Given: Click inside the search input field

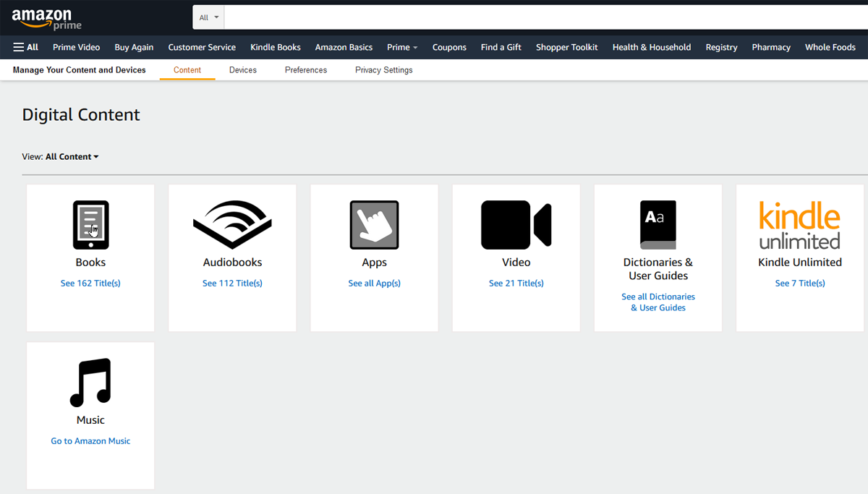Looking at the screenshot, I should [506, 17].
